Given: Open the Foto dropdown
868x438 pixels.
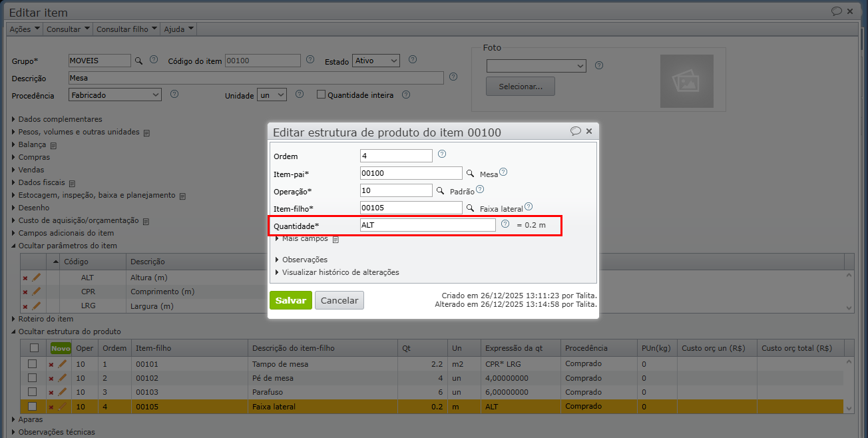Looking at the screenshot, I should 536,66.
